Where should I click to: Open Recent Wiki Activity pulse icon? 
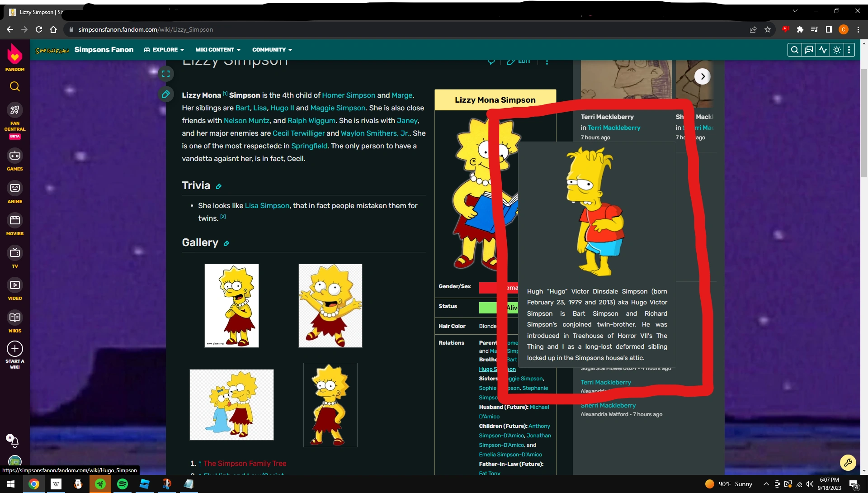click(x=823, y=50)
